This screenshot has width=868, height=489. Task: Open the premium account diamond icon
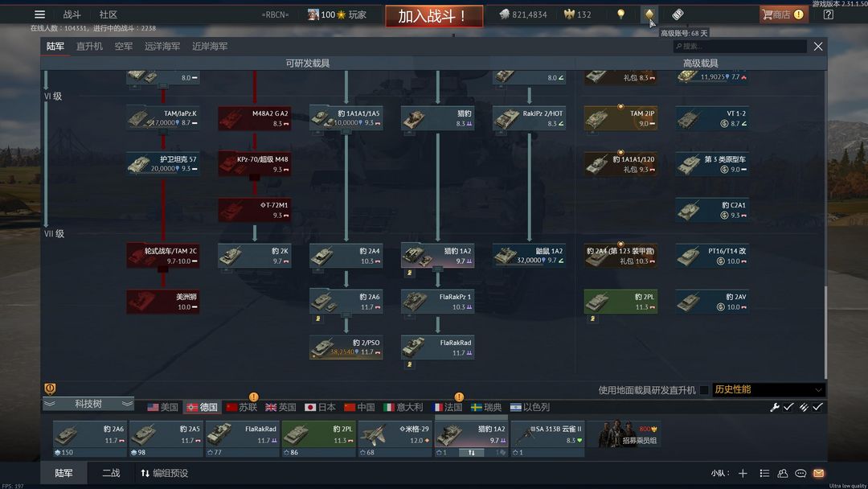click(649, 14)
